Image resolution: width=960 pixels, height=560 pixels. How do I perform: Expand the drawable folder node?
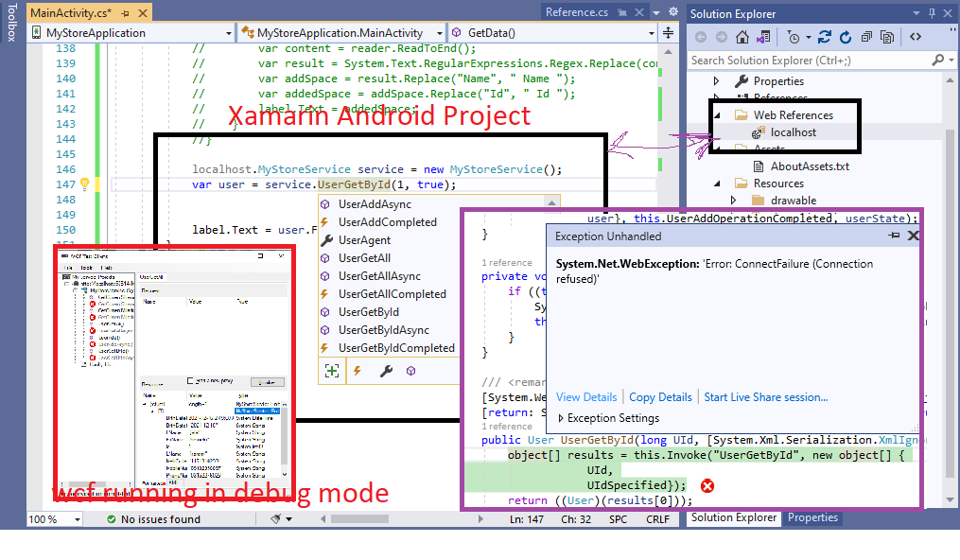pyautogui.click(x=734, y=201)
